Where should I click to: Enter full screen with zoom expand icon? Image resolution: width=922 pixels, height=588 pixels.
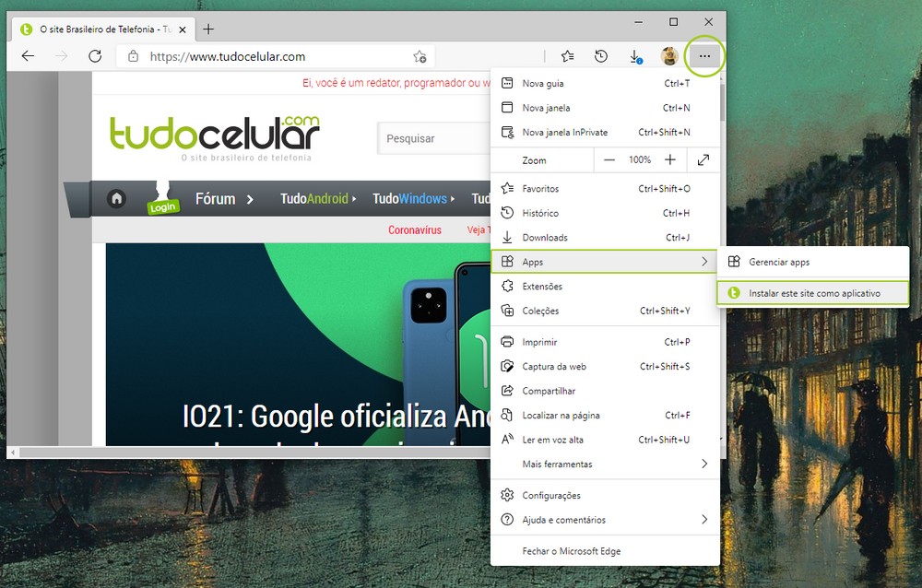click(703, 160)
